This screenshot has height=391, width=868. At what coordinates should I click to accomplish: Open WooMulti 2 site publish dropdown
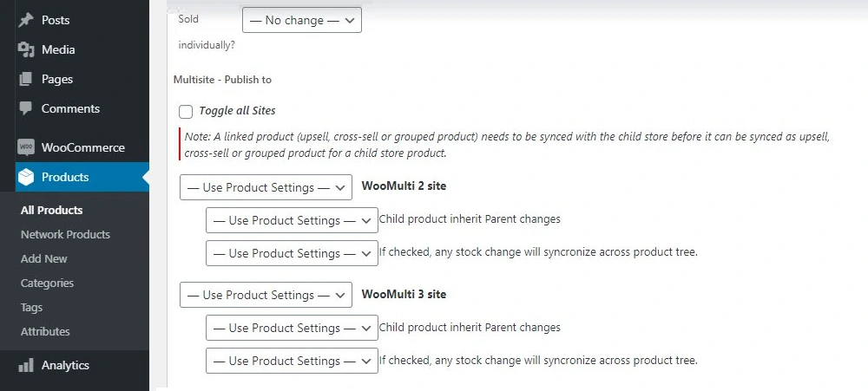pyautogui.click(x=266, y=187)
